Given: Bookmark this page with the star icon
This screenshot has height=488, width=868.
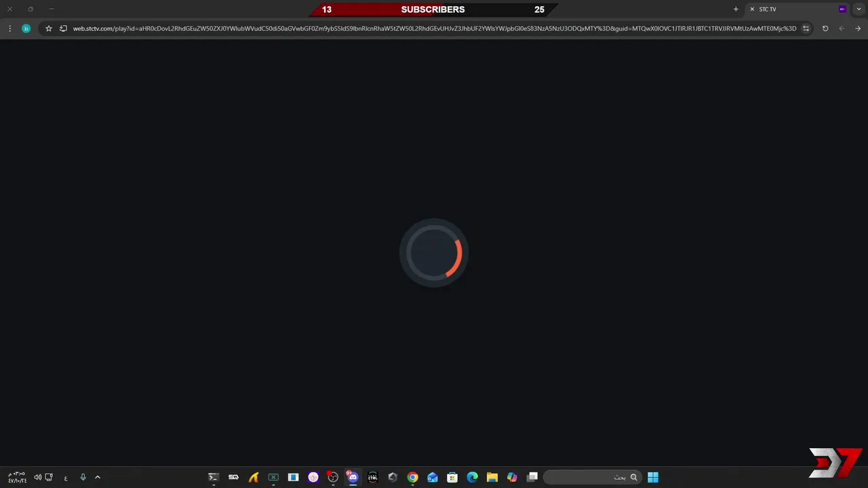Looking at the screenshot, I should [49, 28].
